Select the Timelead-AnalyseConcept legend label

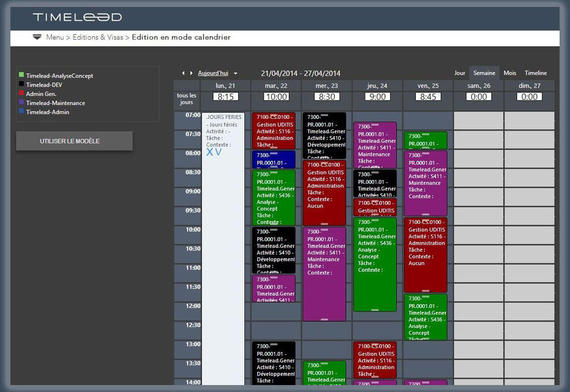click(59, 75)
